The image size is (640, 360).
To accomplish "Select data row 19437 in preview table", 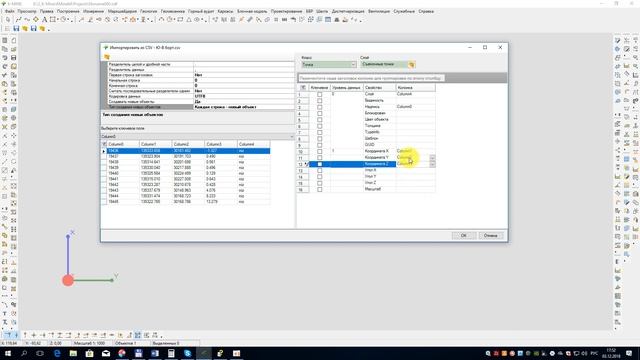I will point(185,156).
